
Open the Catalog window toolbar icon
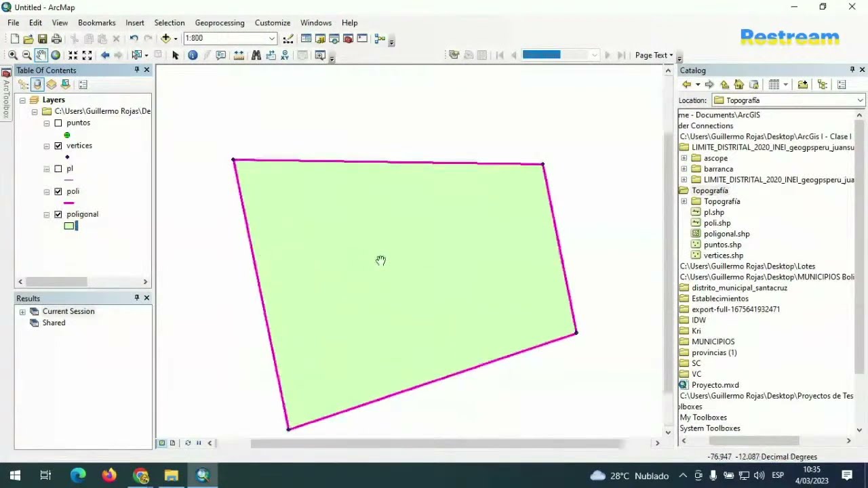tap(320, 39)
